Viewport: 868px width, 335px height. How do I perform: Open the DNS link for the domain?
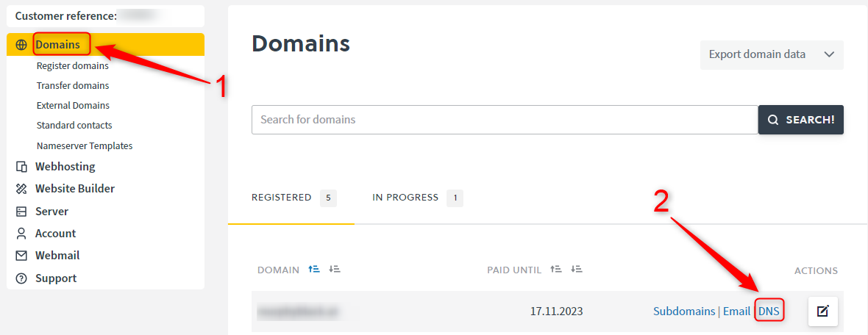point(769,311)
